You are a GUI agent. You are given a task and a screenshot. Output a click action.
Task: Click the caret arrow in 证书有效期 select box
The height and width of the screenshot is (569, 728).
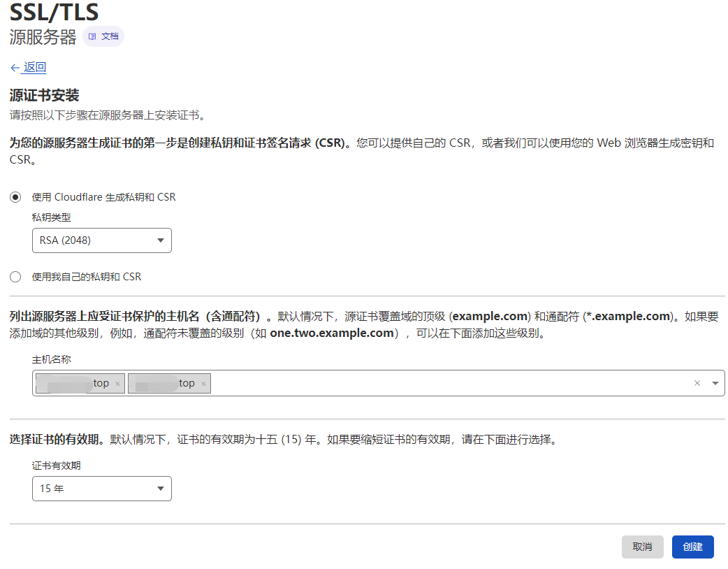click(x=160, y=489)
